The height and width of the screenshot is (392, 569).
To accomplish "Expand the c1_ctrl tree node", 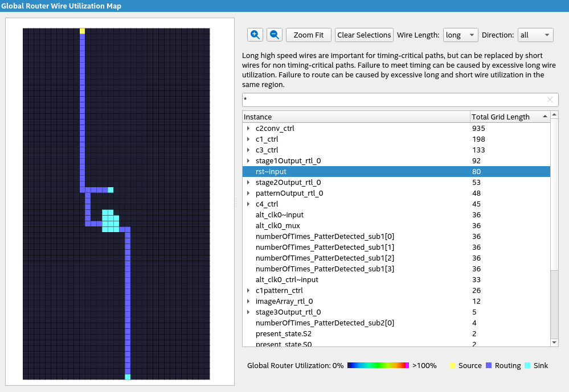I will [248, 139].
